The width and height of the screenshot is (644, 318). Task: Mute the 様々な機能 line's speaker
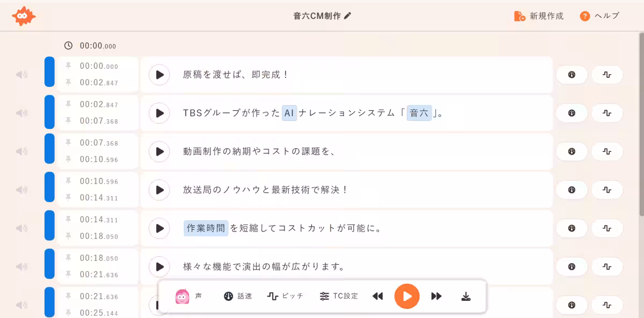click(x=21, y=266)
